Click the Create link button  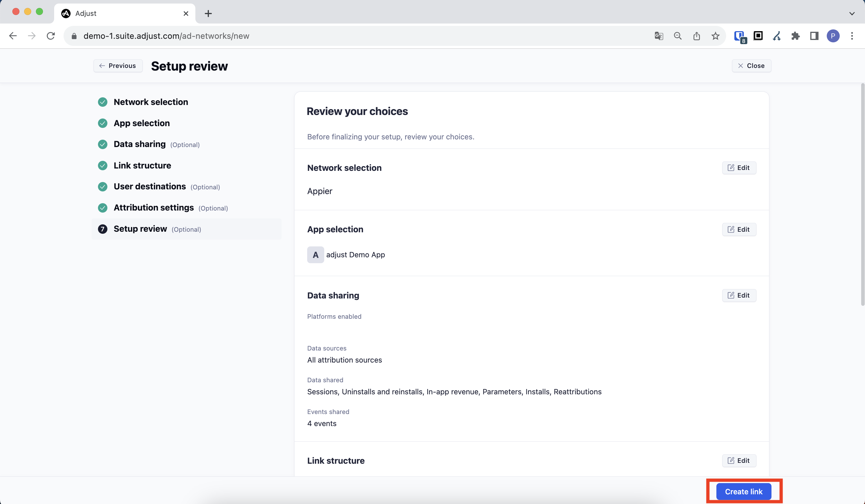(743, 491)
